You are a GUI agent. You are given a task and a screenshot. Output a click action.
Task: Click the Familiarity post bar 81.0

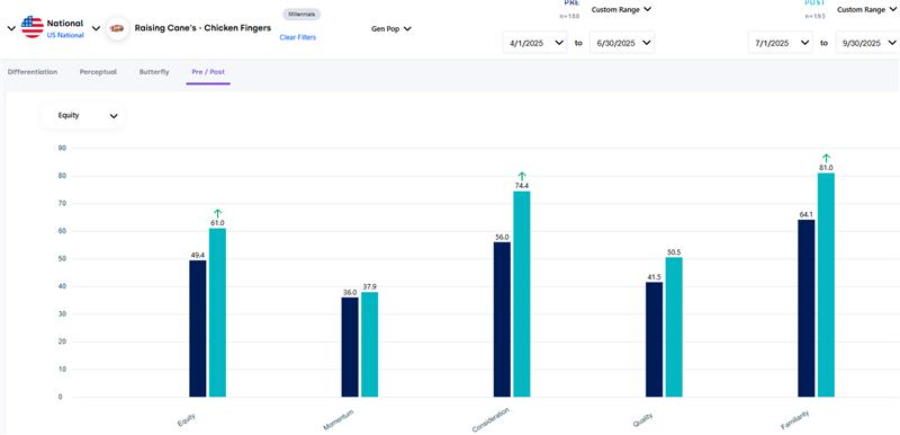point(826,285)
